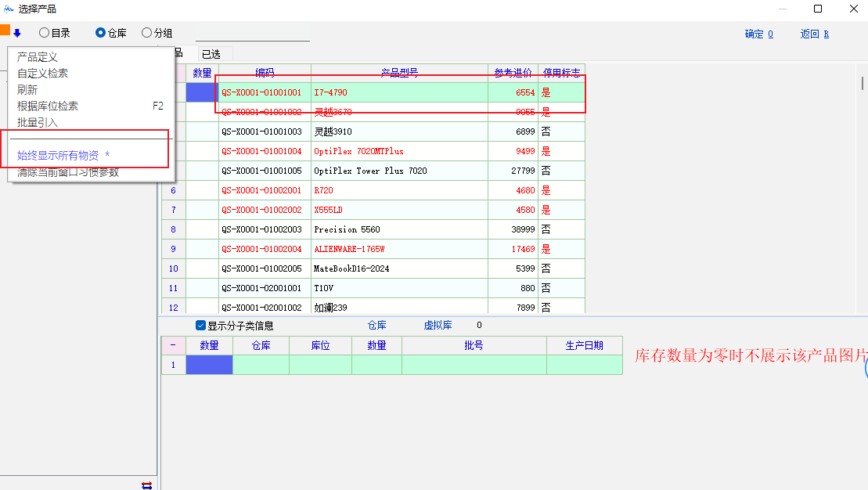
Task: Click the 返回 button
Action: pos(814,34)
